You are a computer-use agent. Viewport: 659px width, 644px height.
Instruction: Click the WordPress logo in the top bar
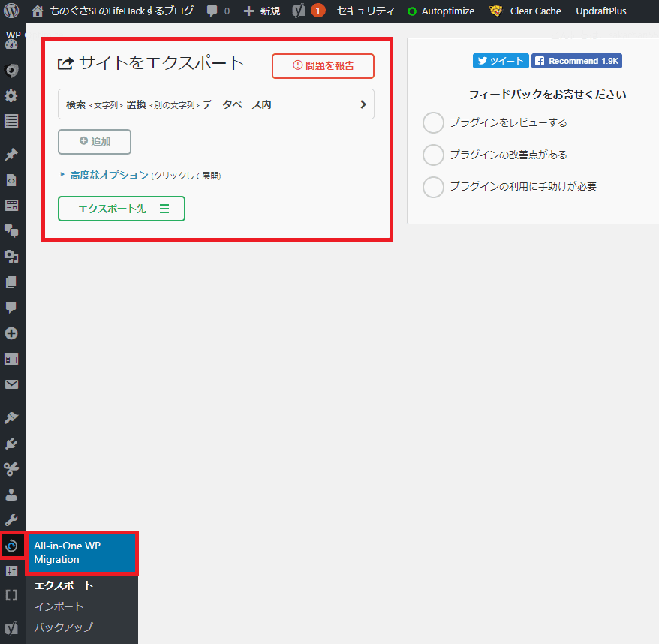pos(11,11)
